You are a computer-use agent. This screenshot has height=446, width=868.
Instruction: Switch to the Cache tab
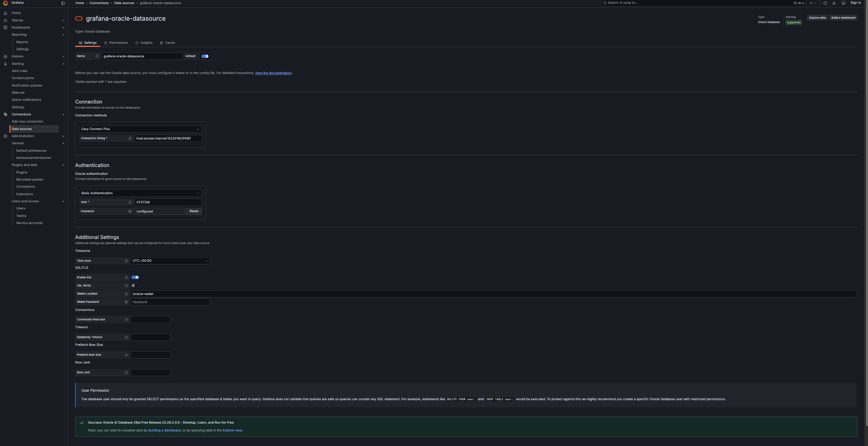point(167,43)
